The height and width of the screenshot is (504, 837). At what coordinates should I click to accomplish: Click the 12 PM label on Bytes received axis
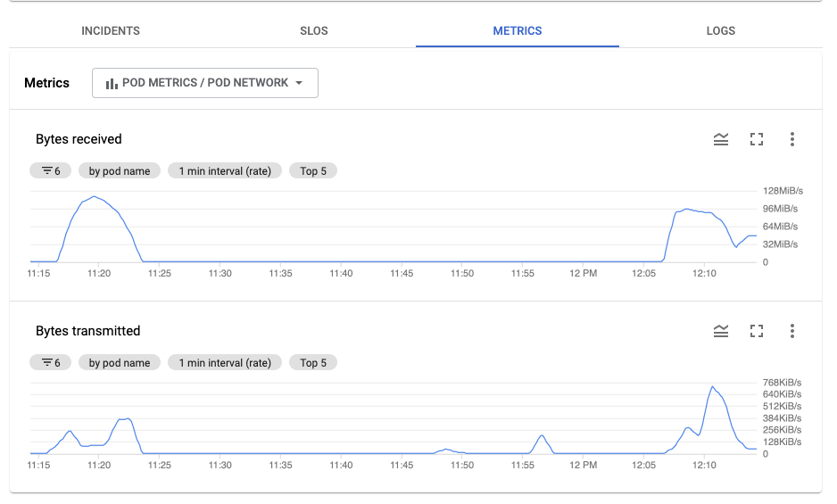click(583, 273)
